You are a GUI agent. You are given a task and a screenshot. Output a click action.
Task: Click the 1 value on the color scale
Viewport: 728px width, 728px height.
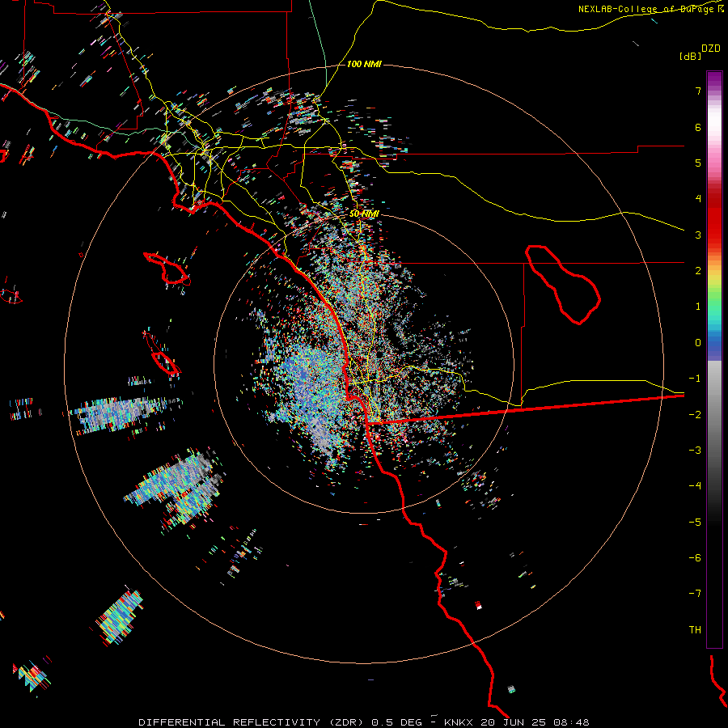(698, 307)
